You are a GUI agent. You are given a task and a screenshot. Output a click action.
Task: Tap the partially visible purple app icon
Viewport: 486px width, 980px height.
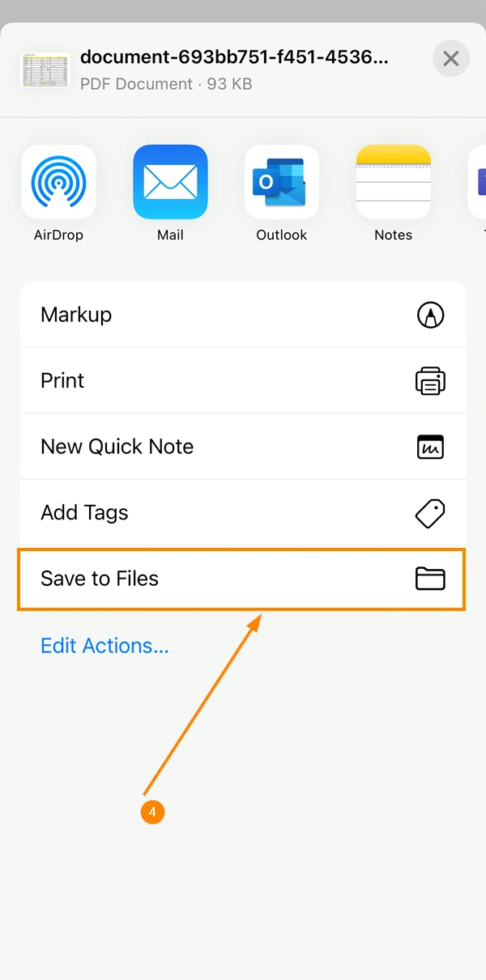477,182
